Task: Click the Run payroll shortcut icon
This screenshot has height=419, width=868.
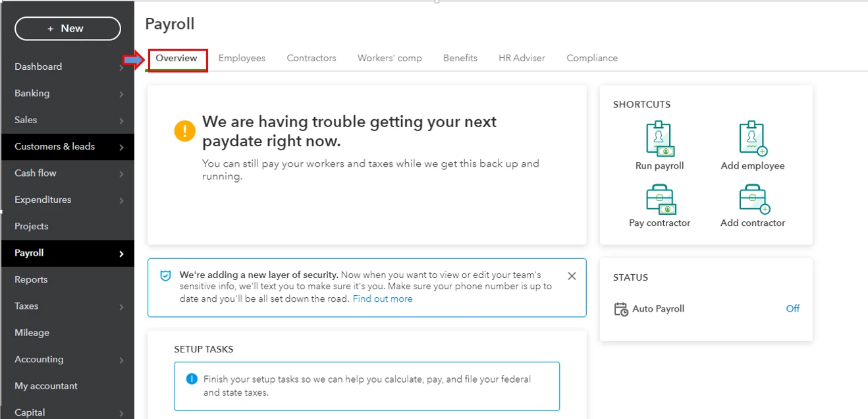Action: pyautogui.click(x=660, y=138)
